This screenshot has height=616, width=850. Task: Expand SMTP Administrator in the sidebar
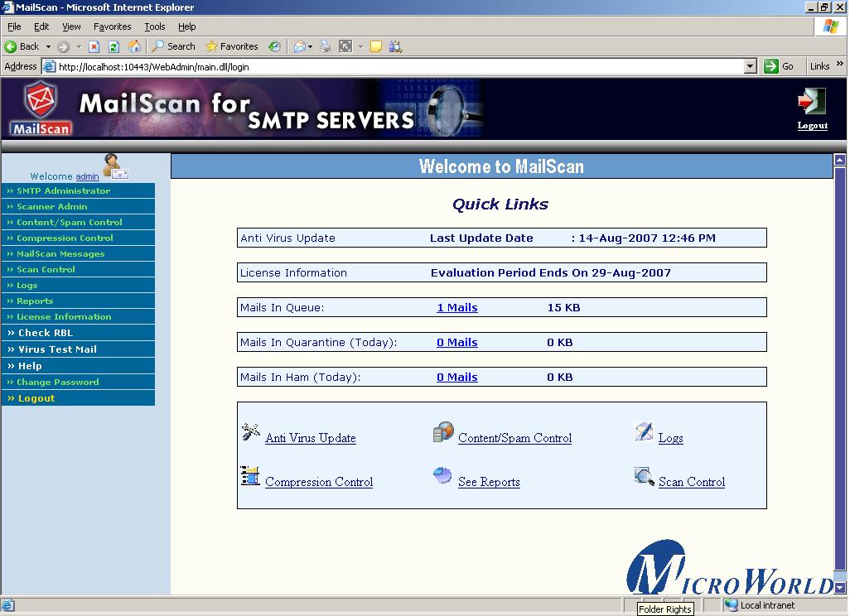79,190
